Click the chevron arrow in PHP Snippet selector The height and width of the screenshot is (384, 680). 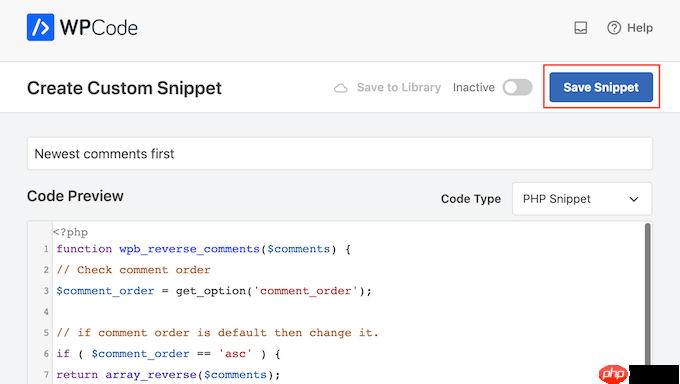[x=634, y=199]
